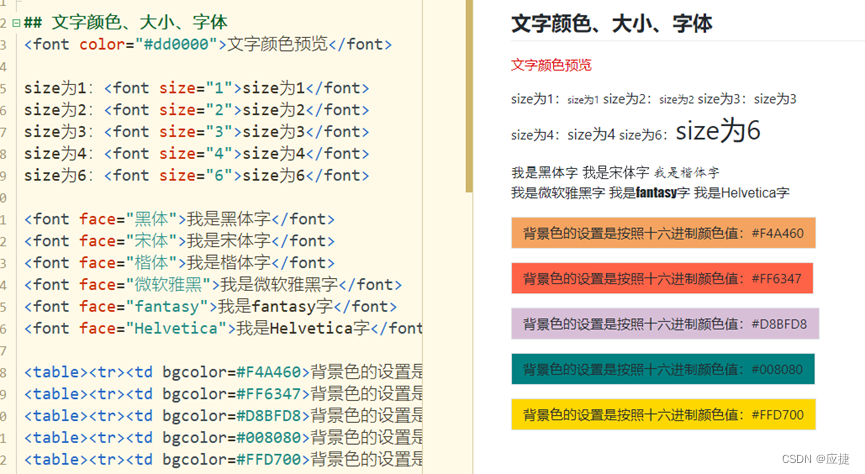Screen dimensions: 865x474
Task: Click the markdown heading line '## 文字颜色、大小、字体'
Action: coord(125,23)
